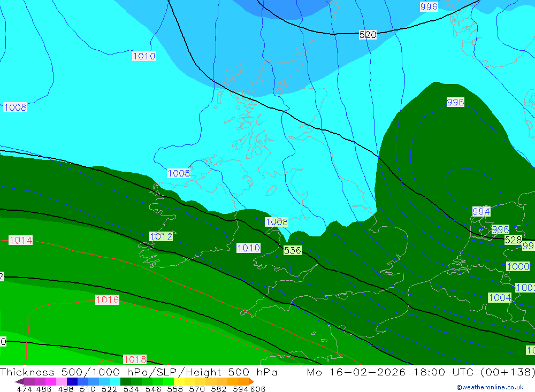Open the weatheronline.co.uk copyright link
The width and height of the screenshot is (535, 392).
point(490,387)
